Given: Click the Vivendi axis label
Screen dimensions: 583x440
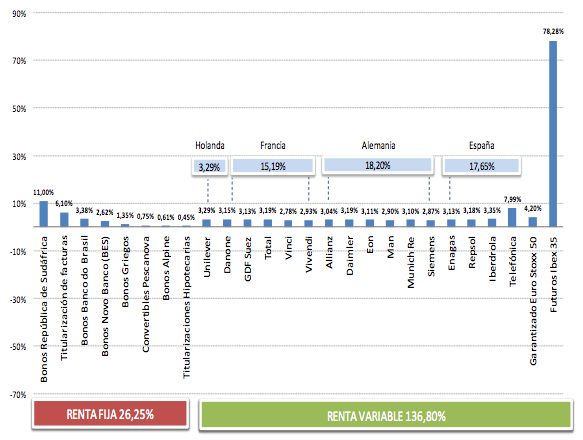Looking at the screenshot, I should [x=309, y=255].
